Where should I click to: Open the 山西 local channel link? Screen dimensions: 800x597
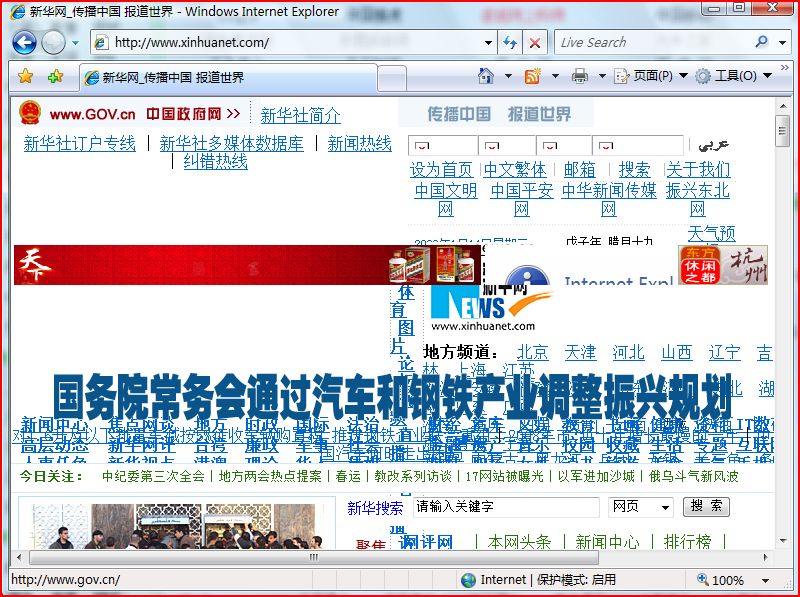[x=677, y=352]
